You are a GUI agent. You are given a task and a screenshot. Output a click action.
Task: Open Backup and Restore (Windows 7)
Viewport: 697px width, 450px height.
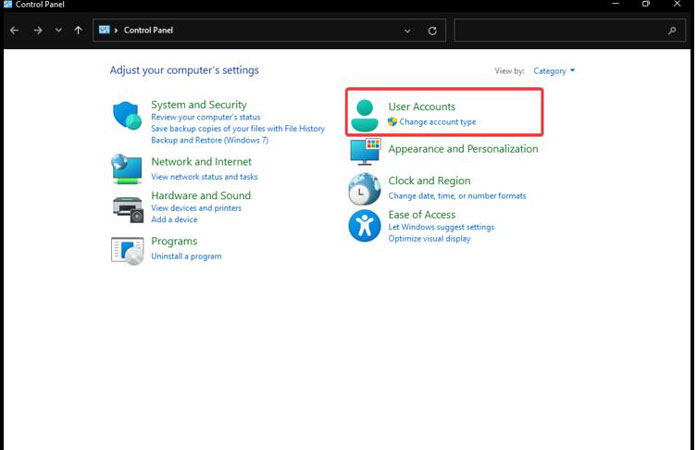210,140
